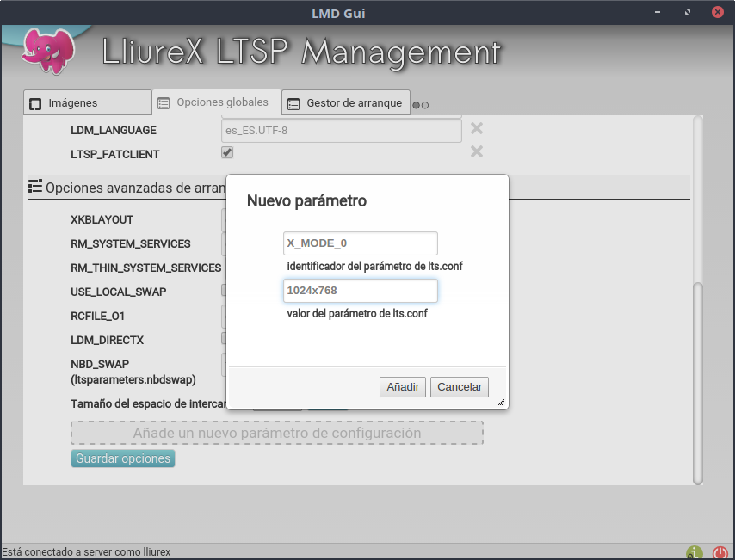
Task: Delete the LTSP_FATCLIENT parameter using its X icon
Action: click(x=476, y=152)
